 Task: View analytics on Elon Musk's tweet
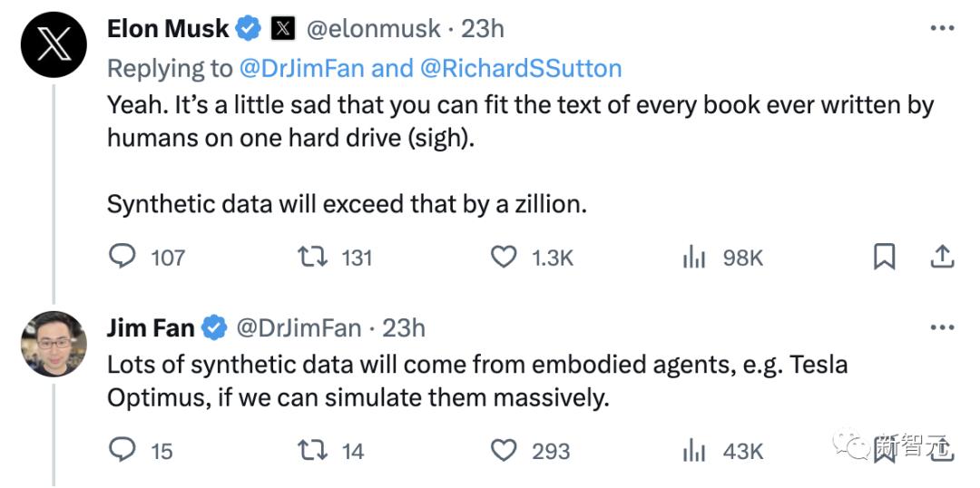click(x=694, y=258)
